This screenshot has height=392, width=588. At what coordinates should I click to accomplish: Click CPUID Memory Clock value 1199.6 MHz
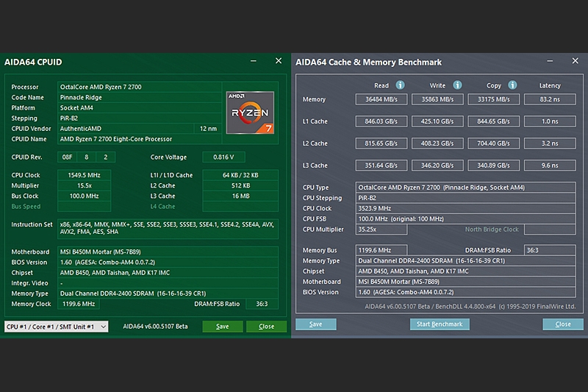[x=79, y=304]
